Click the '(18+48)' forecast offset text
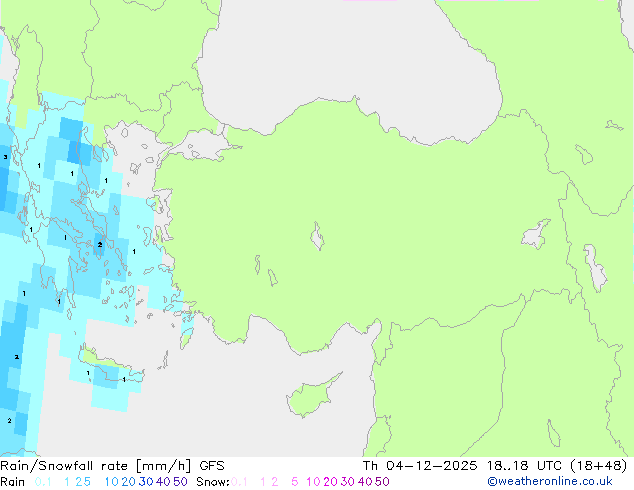Screen dimensions: 634x490 [x=598, y=466]
